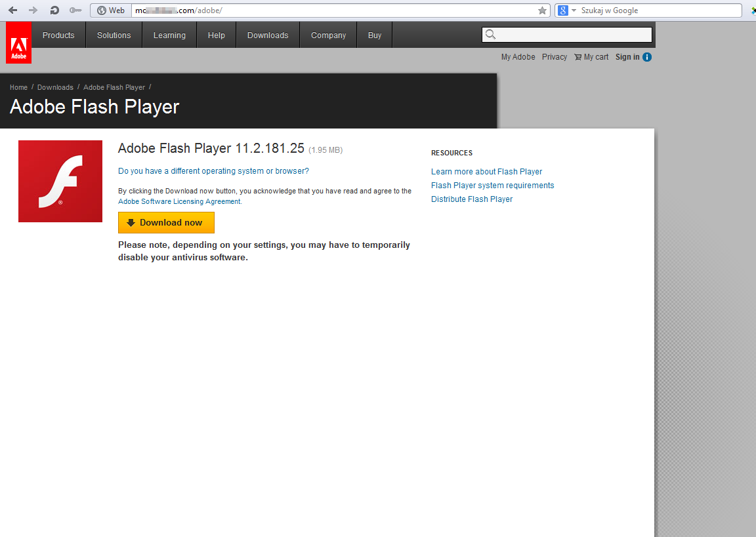The image size is (756, 537).
Task: Click the Google search engine icon
Action: point(562,10)
